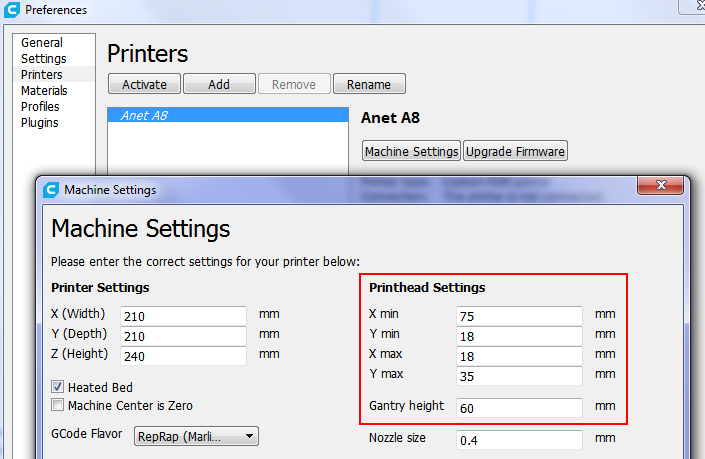Click the Printers page heading
The height and width of the screenshot is (459, 705).
[x=147, y=54]
